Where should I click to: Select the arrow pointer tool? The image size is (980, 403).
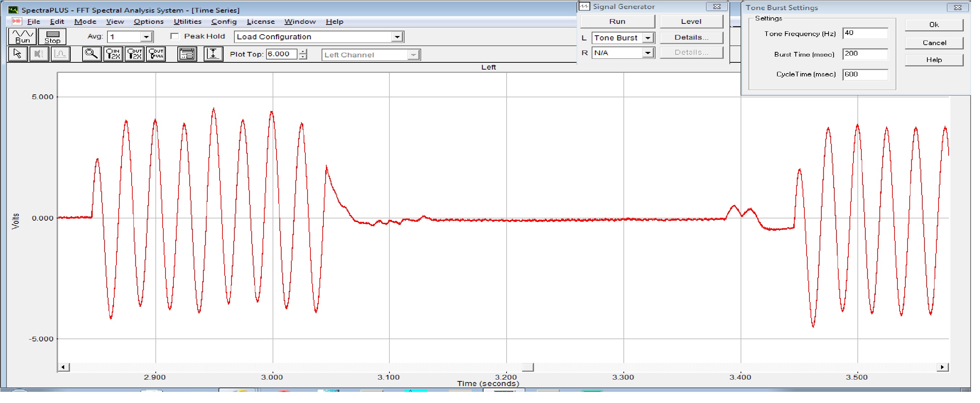pos(18,54)
